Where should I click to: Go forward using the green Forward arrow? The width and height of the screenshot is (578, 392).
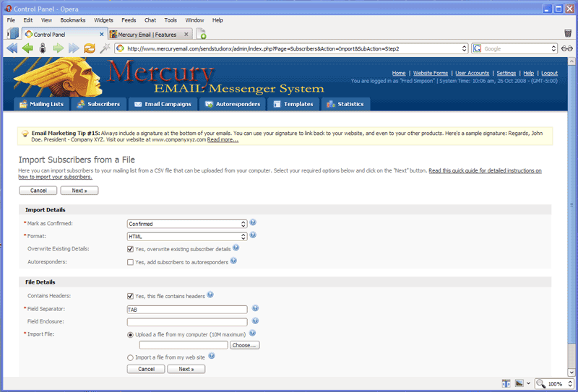[x=59, y=48]
